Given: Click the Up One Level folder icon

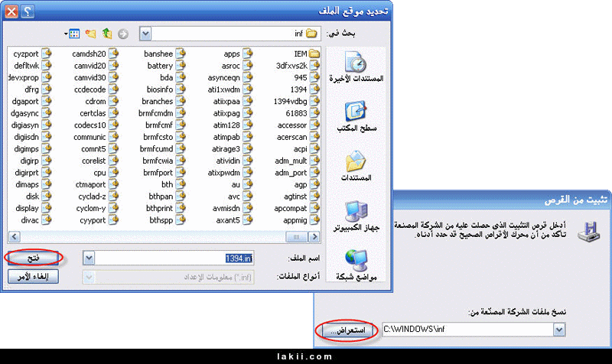Looking at the screenshot, I should tap(108, 34).
